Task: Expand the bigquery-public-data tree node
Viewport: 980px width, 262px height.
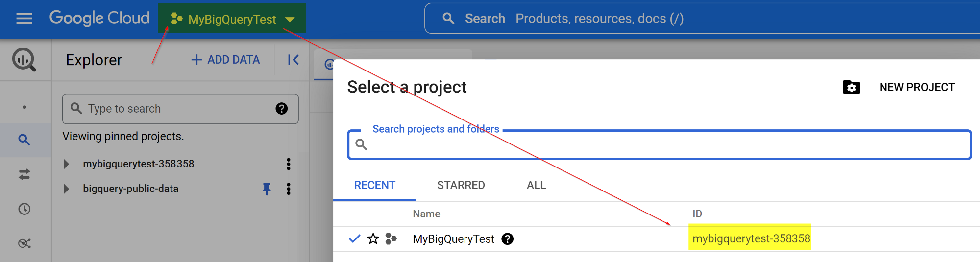Action: coord(67,189)
